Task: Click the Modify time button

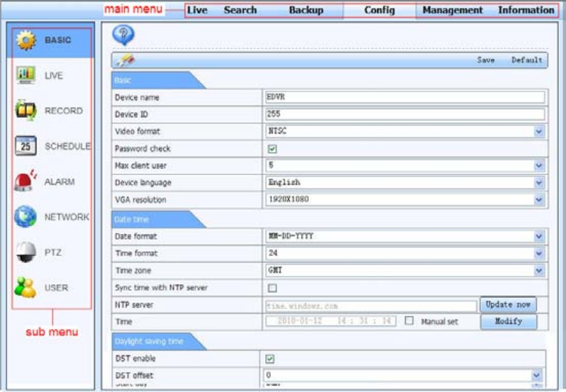Action: [509, 321]
